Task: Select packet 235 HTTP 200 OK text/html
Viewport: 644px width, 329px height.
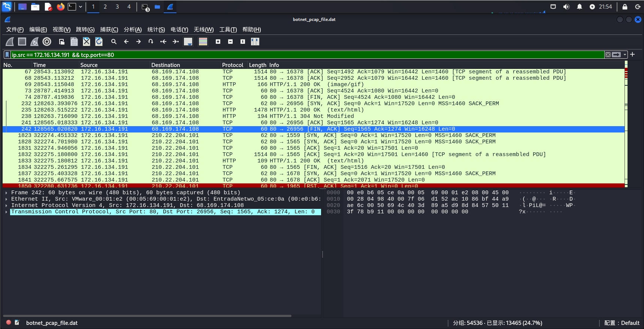Action: pyautogui.click(x=314, y=110)
